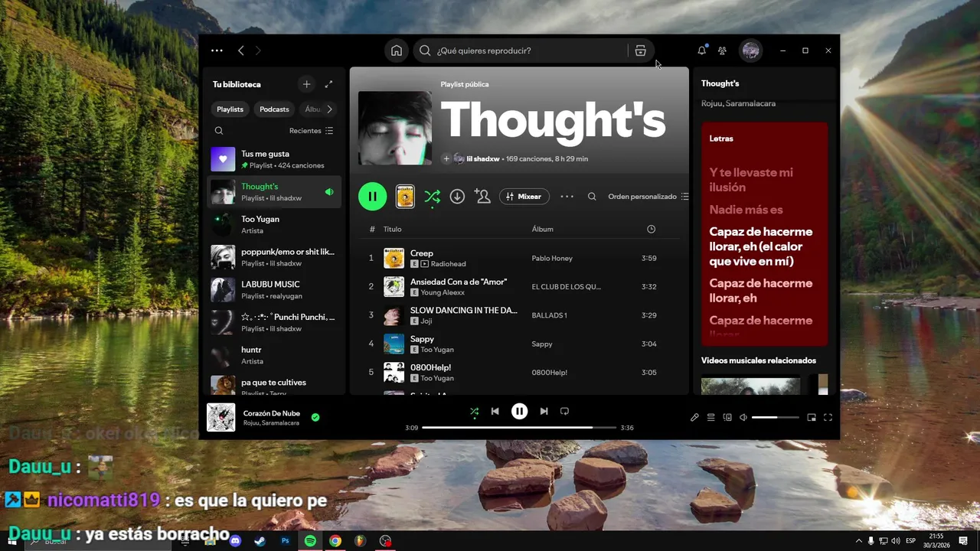Open the Radiohead artist link
Image resolution: width=980 pixels, height=551 pixels.
[x=448, y=264]
